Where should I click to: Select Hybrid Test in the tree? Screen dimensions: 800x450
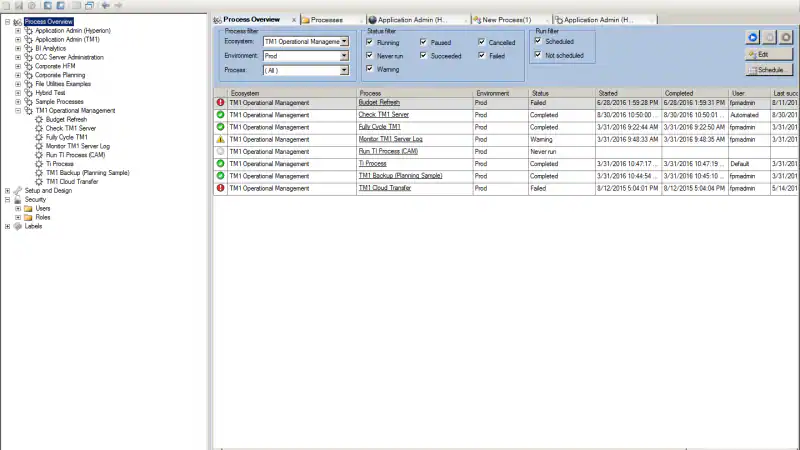click(50, 93)
